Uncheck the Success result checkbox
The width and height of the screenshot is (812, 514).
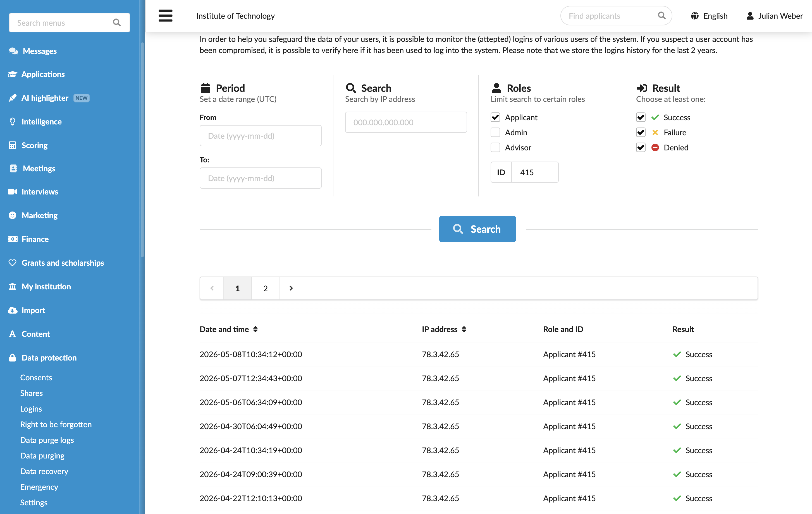(641, 117)
